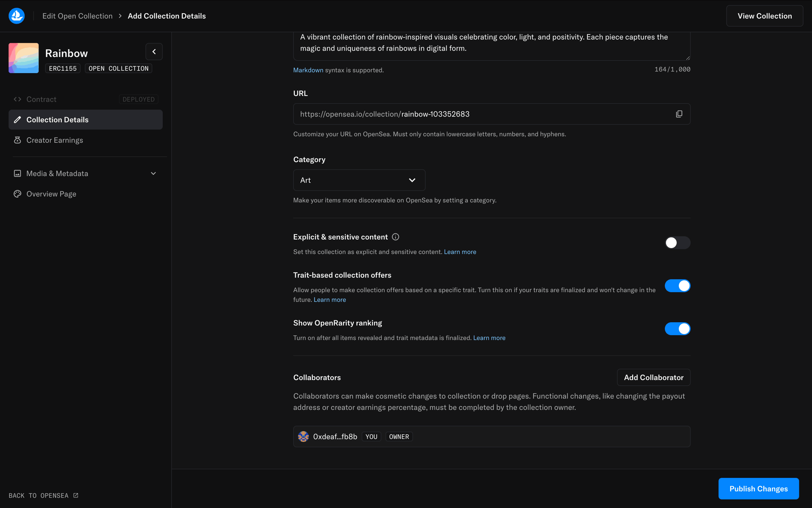Click the Add Collaborator button
The image size is (812, 508).
coord(653,377)
